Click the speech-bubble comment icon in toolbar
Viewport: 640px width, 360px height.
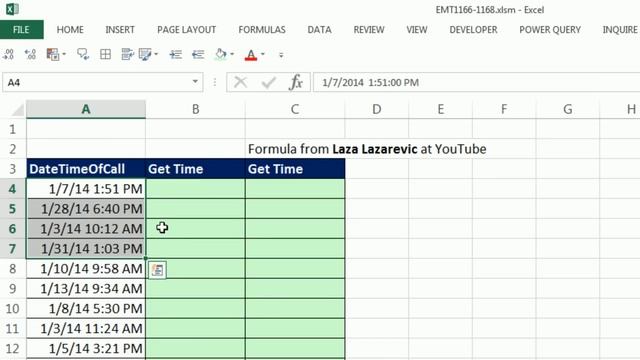83,54
